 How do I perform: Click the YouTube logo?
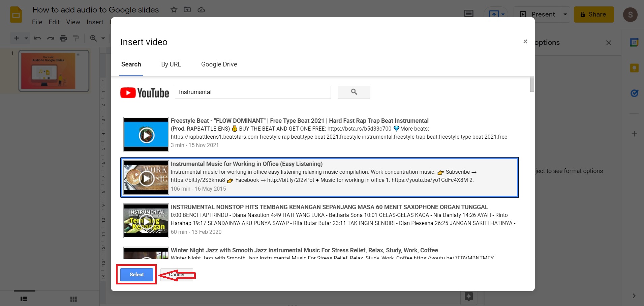click(145, 93)
